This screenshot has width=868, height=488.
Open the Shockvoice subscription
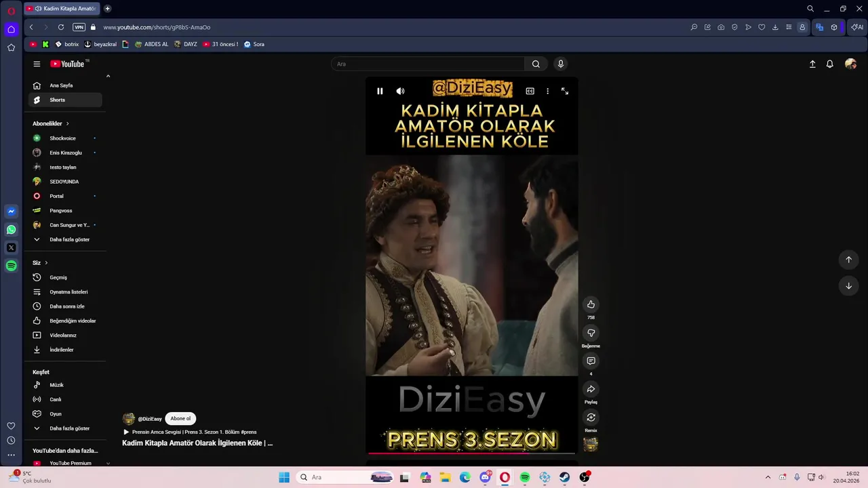coord(65,138)
